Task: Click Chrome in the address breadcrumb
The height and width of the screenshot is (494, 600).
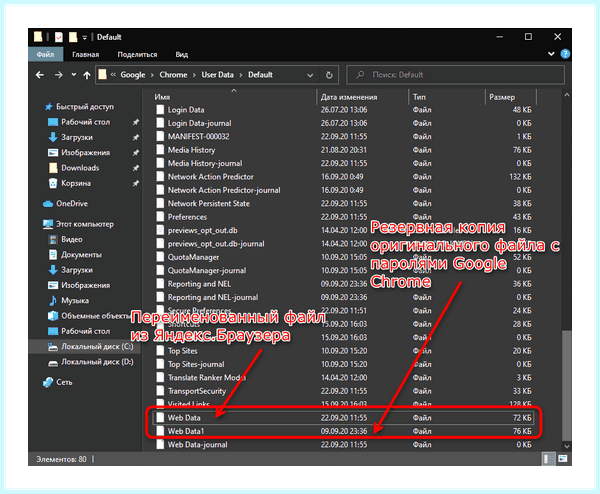Action: (x=173, y=75)
